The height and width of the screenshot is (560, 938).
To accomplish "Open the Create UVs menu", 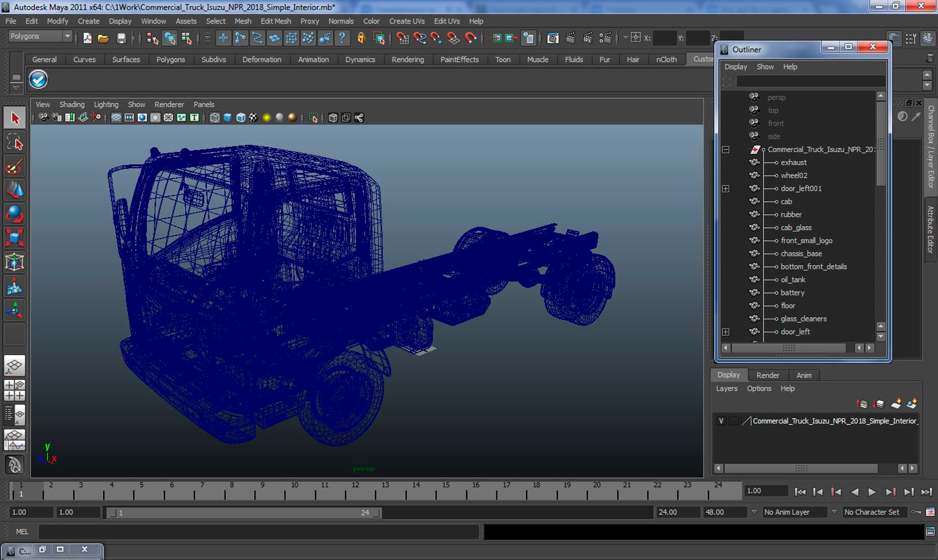I will point(407,21).
